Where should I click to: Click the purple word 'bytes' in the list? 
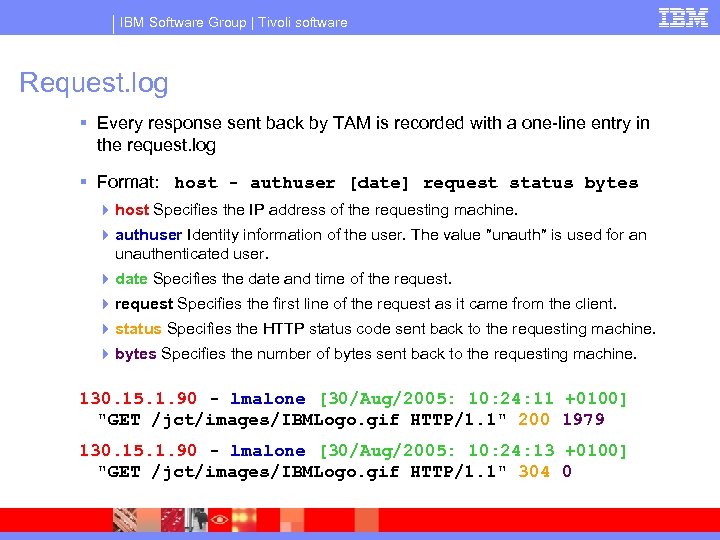coord(135,354)
